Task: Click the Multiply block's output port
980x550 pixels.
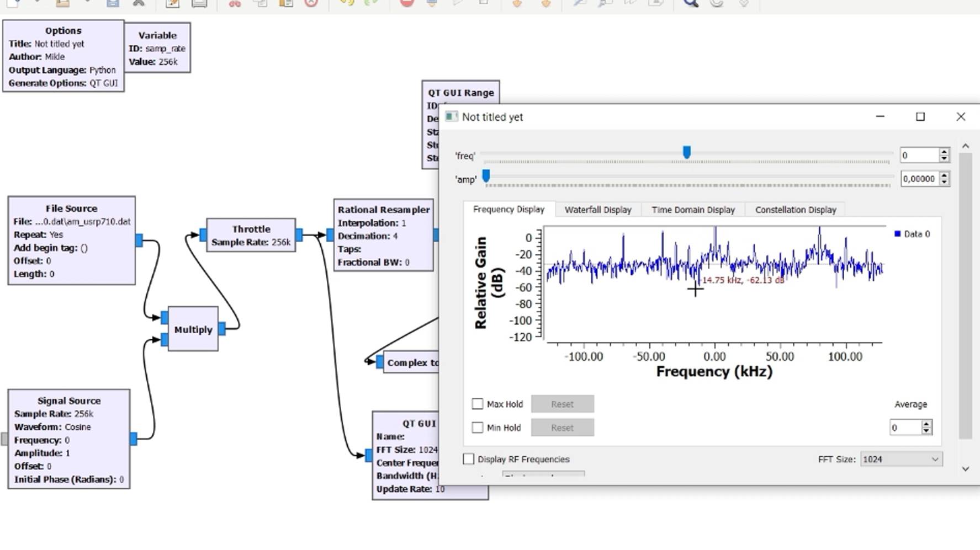Action: click(222, 329)
